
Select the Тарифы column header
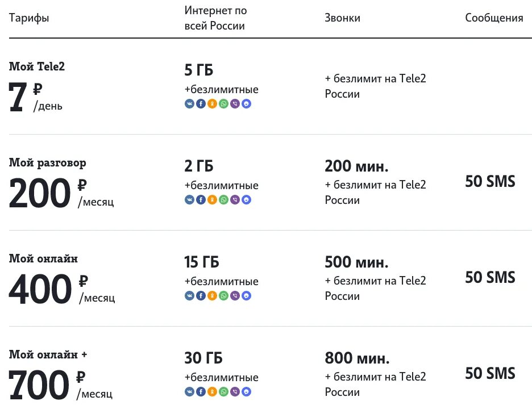[29, 18]
